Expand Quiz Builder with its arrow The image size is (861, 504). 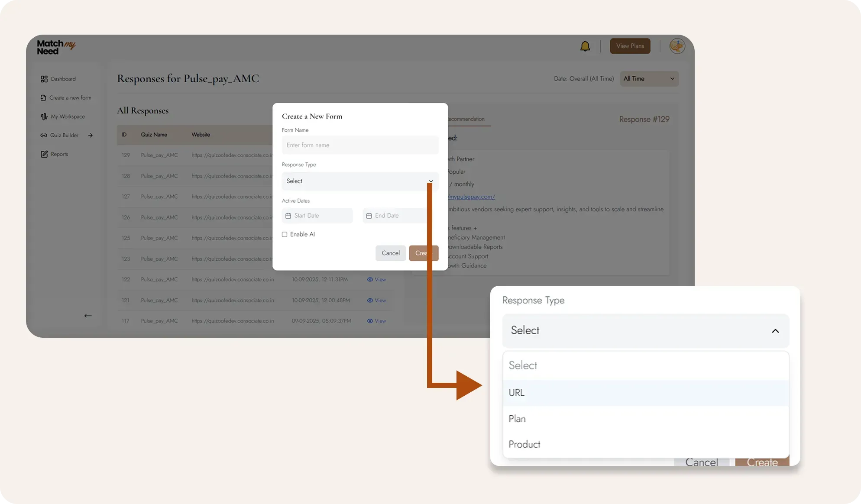90,135
